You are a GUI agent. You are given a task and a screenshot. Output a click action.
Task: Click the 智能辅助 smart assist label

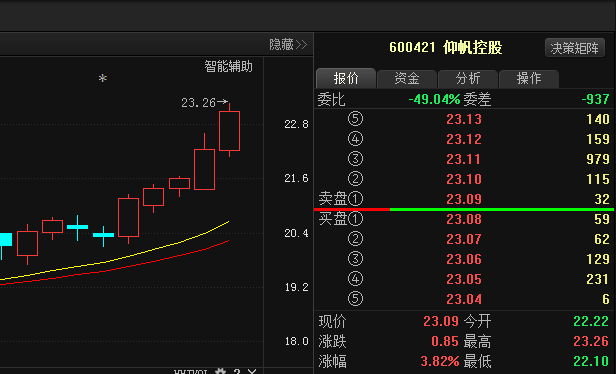point(228,66)
